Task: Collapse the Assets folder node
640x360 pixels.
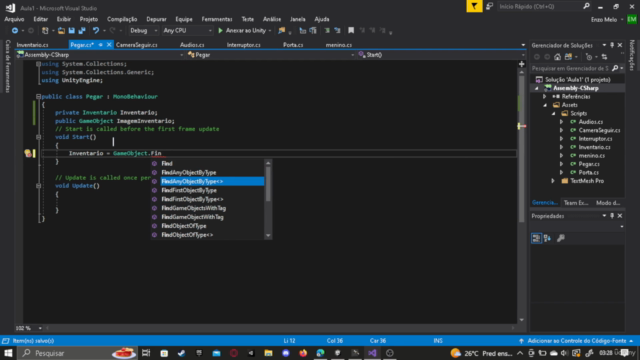Action: click(545, 105)
